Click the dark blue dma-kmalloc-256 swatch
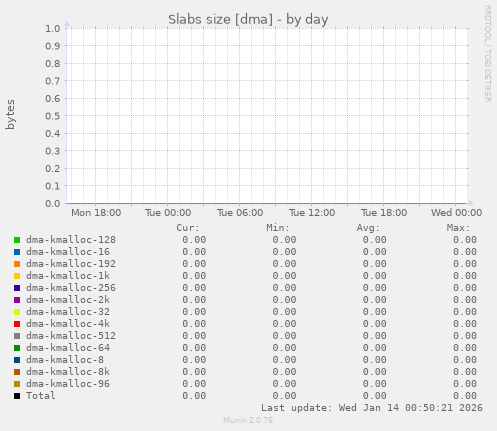Image resolution: width=497 pixels, height=431 pixels. (x=17, y=288)
